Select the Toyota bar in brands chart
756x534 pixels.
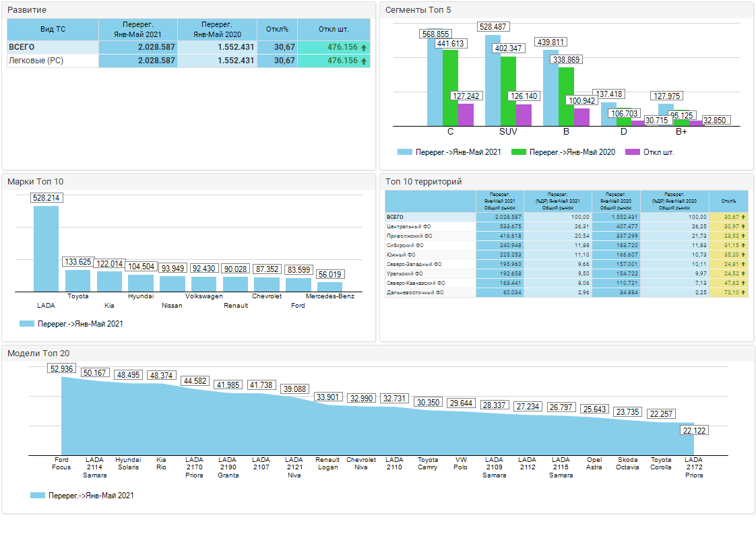coord(77,280)
